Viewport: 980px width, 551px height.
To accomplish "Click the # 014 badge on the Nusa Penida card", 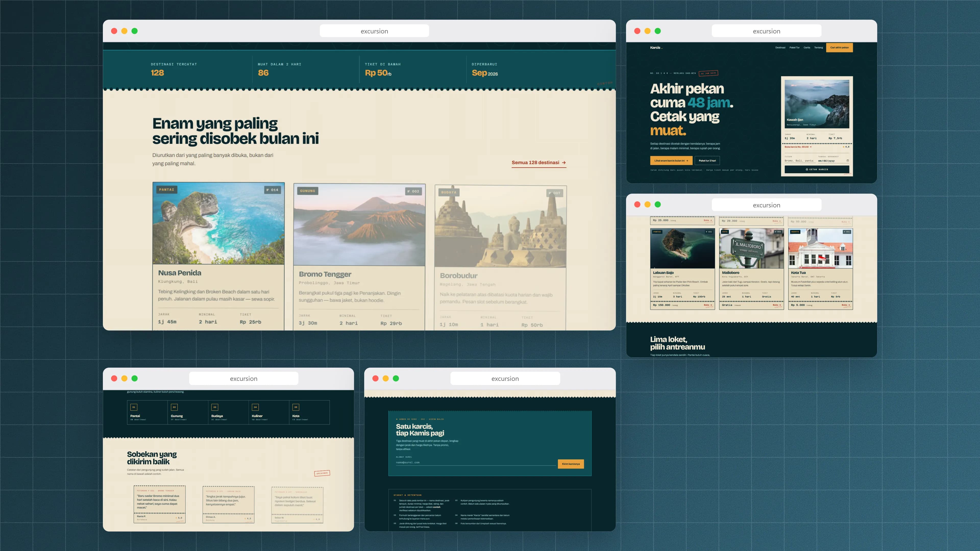I will point(272,190).
